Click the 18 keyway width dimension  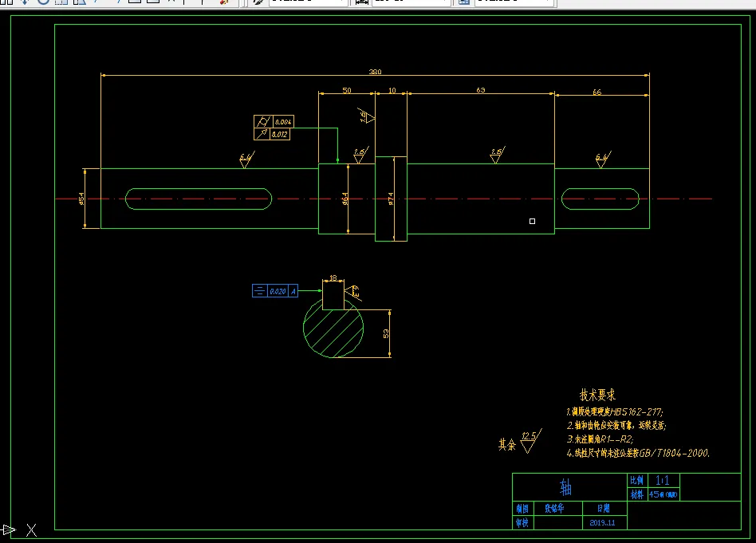333,277
